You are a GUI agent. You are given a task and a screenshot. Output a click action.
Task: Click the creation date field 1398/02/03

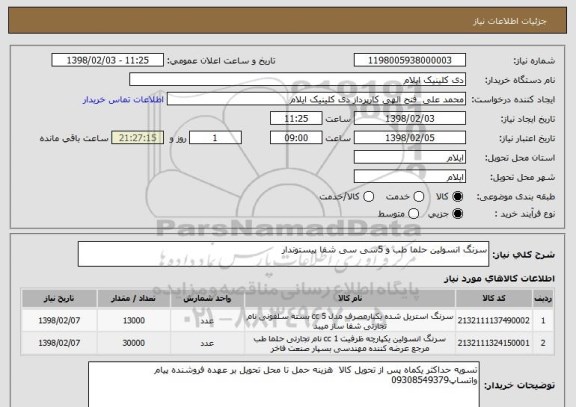[x=410, y=118]
